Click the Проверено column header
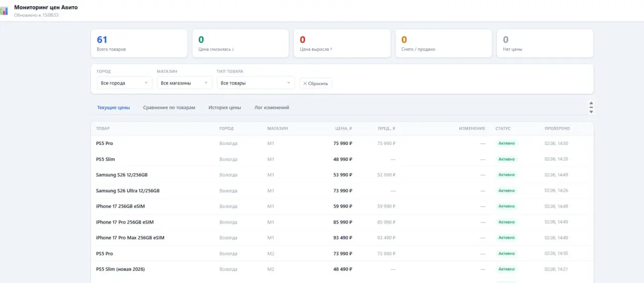The image size is (644, 283). point(557,128)
